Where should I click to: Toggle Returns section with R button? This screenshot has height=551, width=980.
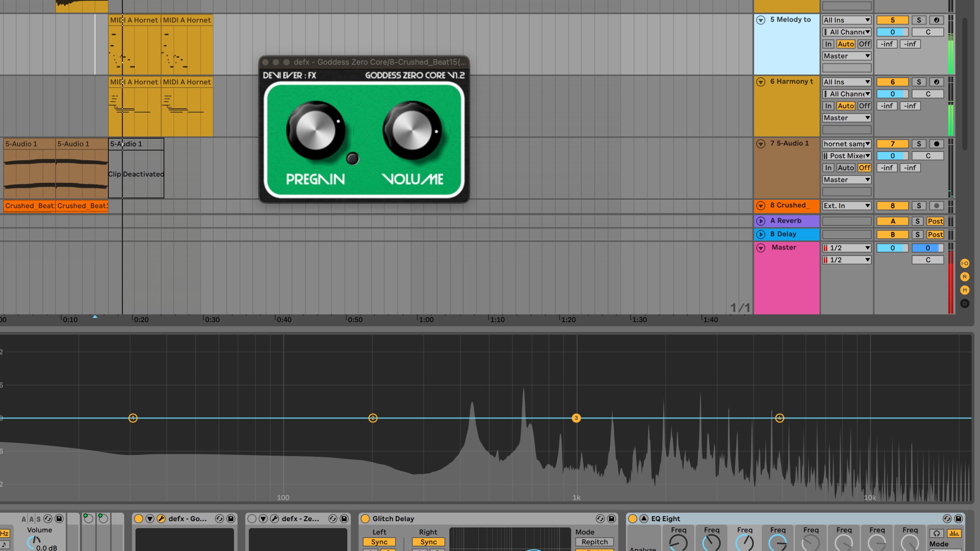[x=965, y=277]
